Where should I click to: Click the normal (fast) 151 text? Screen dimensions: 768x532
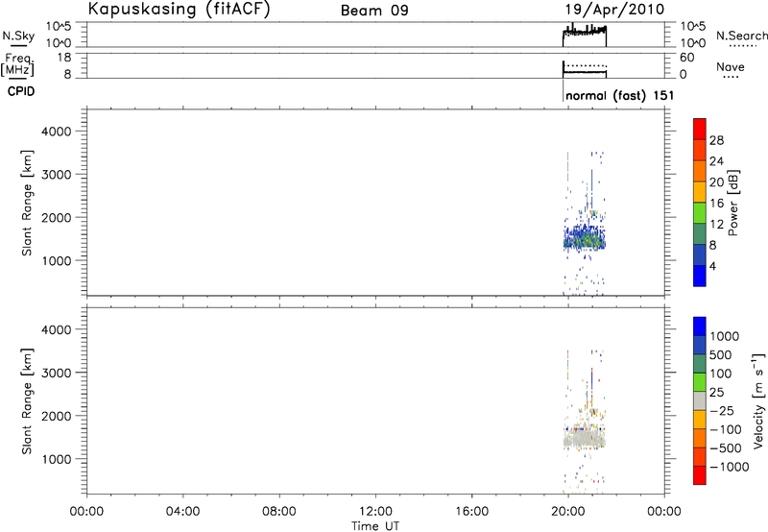(x=619, y=95)
